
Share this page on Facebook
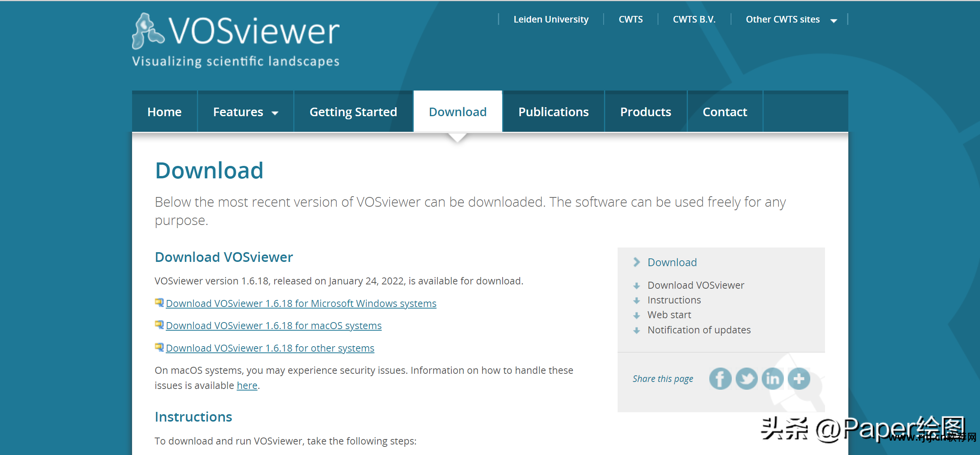[x=720, y=378]
